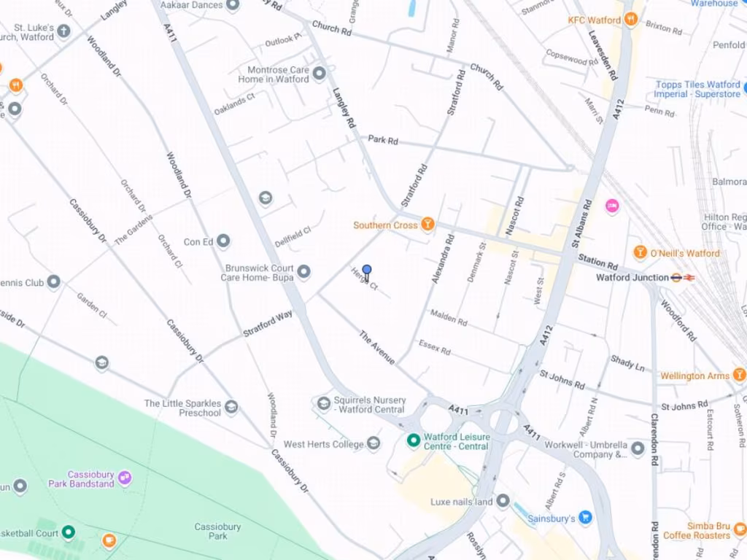747x560 pixels.
Task: Click the O'Neill's Watford bar icon
Action: (x=640, y=252)
